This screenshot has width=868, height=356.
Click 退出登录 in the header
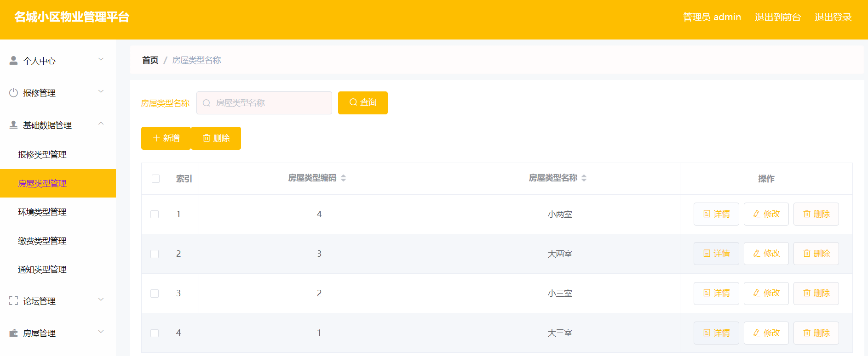(833, 17)
